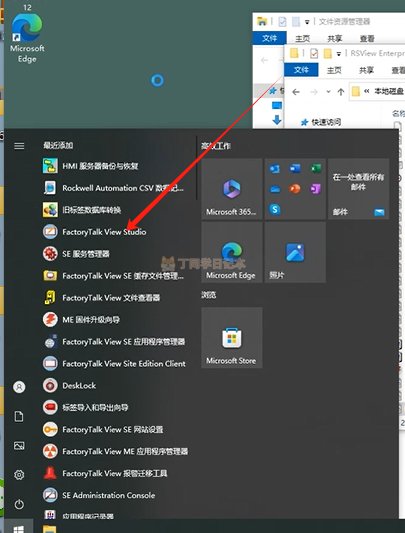The image size is (405, 533).
Task: Select 查看 tab in 文件资源管理器 window
Action: (367, 38)
